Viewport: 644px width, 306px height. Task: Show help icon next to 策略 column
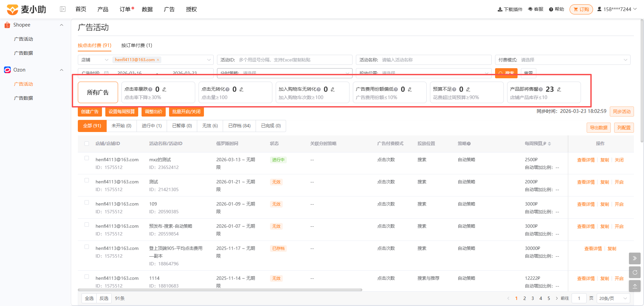click(x=469, y=144)
